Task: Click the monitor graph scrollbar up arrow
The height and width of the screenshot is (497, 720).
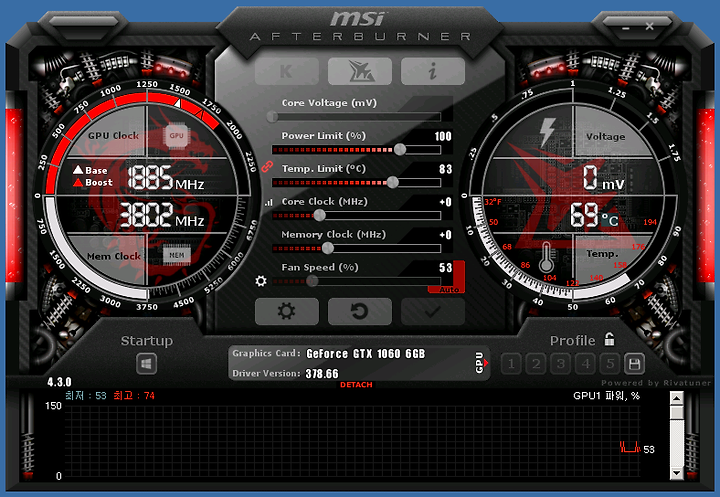Action: tap(676, 398)
